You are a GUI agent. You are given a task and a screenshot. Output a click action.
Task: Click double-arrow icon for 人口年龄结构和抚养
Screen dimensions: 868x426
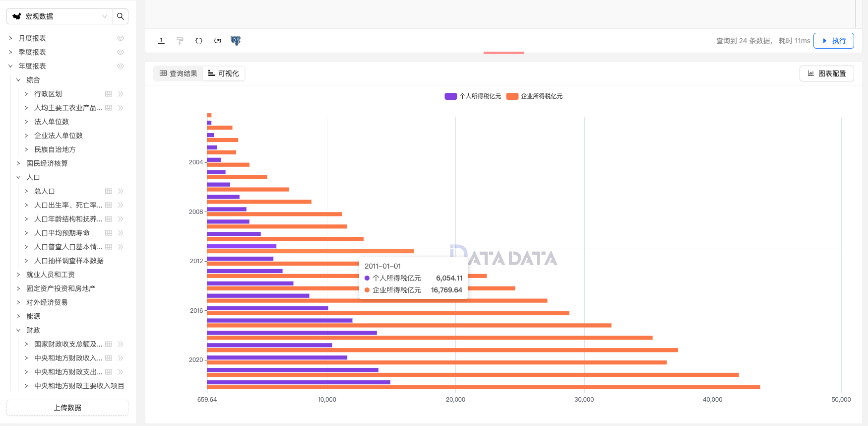(x=121, y=219)
